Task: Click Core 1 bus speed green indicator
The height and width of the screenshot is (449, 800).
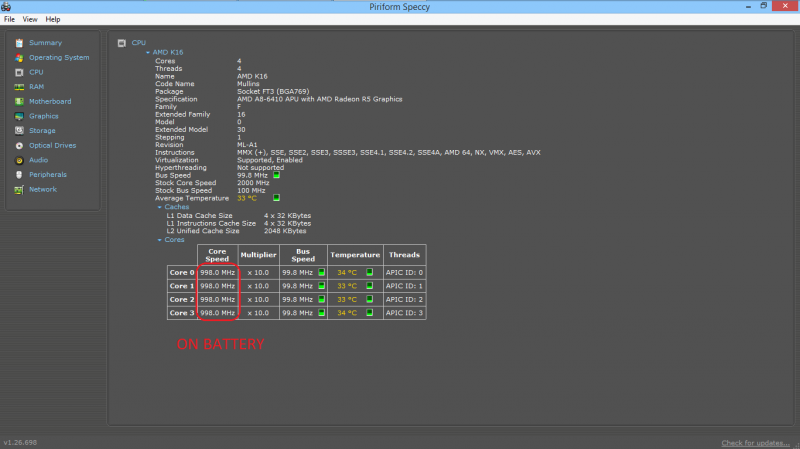Action: click(321, 286)
